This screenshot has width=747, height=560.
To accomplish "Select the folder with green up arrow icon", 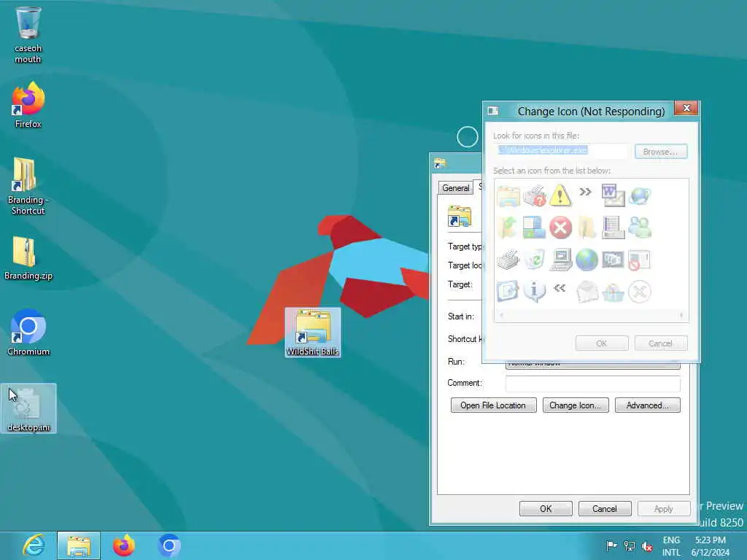I will [x=508, y=227].
